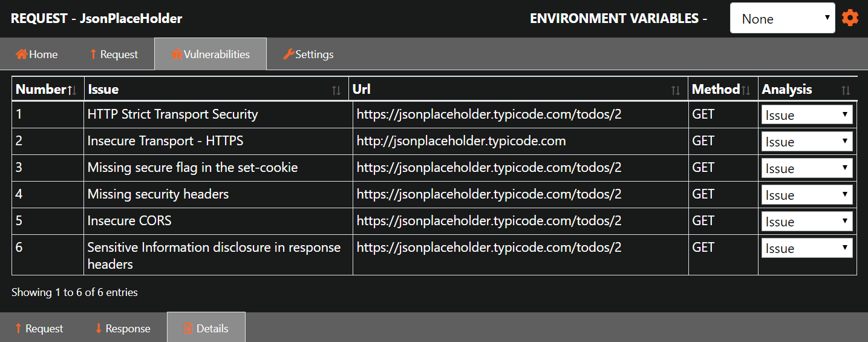Open the top Request tab

coord(114,54)
